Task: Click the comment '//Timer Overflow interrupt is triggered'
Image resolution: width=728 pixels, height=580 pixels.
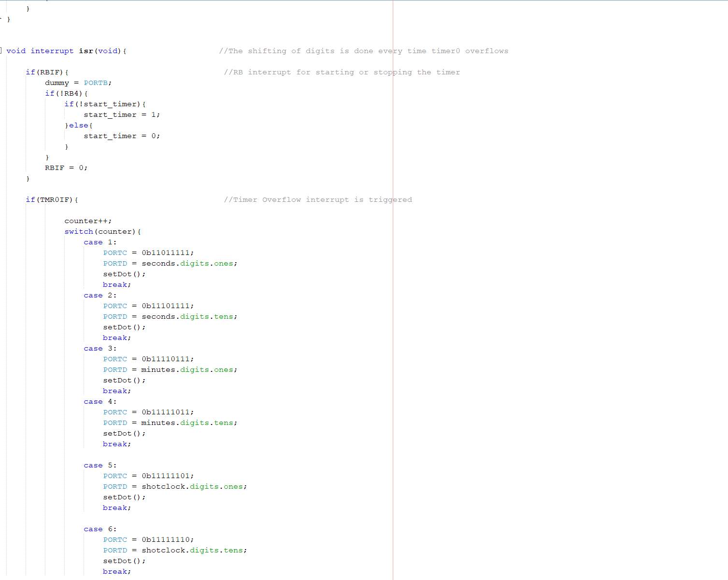Action: coord(318,199)
